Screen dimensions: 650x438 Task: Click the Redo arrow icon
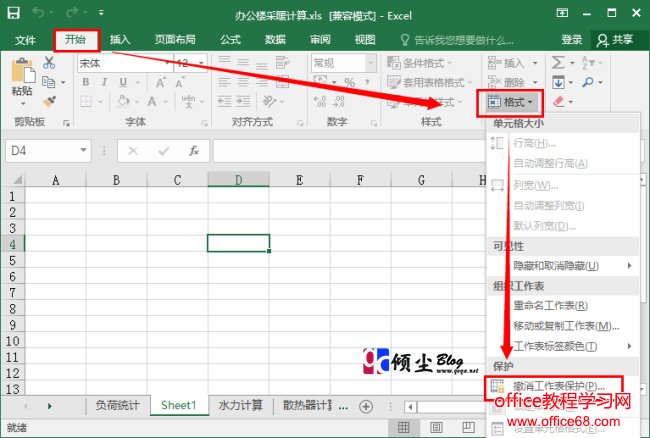71,13
